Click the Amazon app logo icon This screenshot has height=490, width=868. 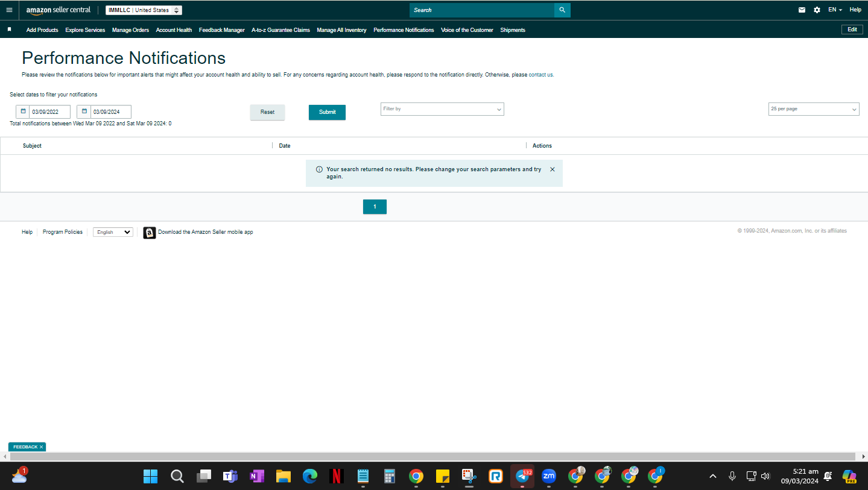[x=150, y=233]
